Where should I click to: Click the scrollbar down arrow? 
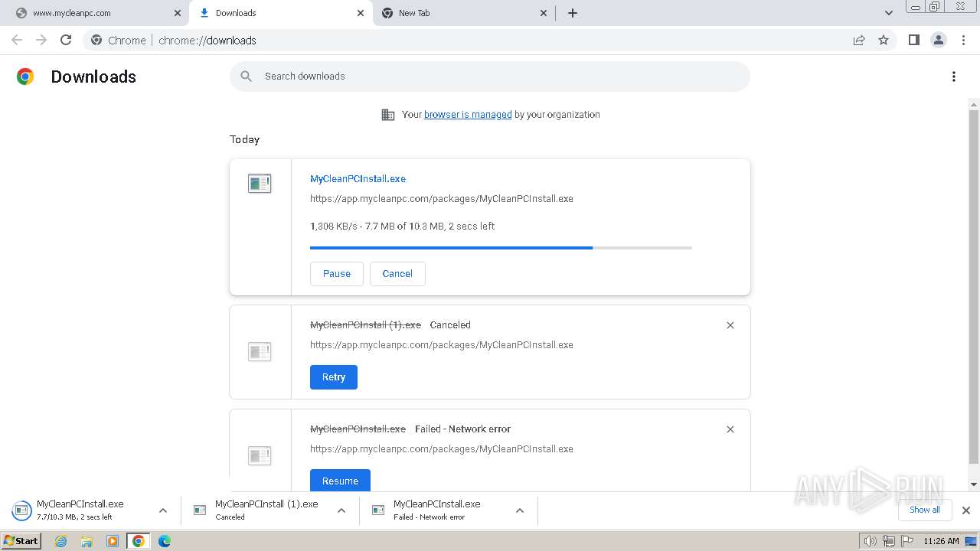(x=974, y=484)
